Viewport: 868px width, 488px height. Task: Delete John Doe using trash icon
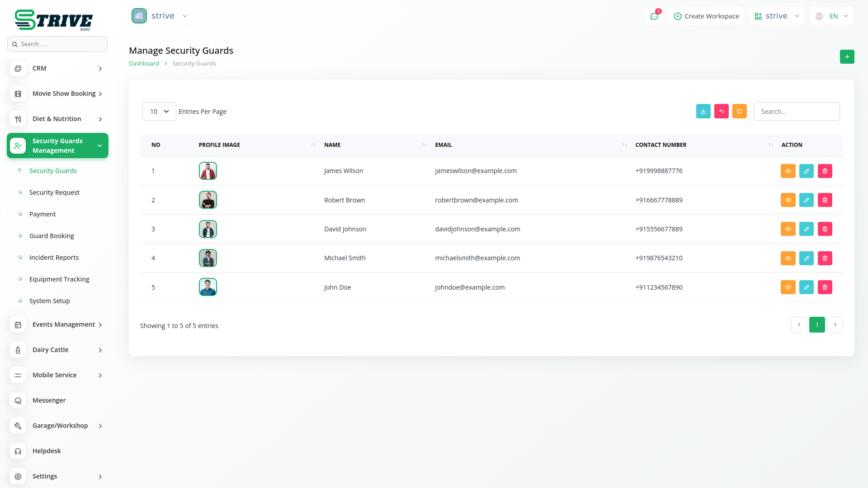pos(825,287)
